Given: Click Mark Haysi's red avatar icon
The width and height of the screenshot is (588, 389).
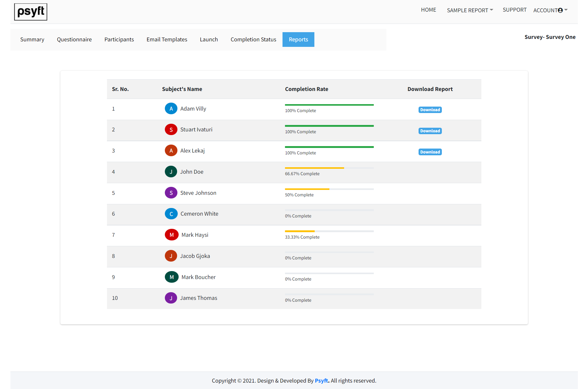Looking at the screenshot, I should pos(172,235).
